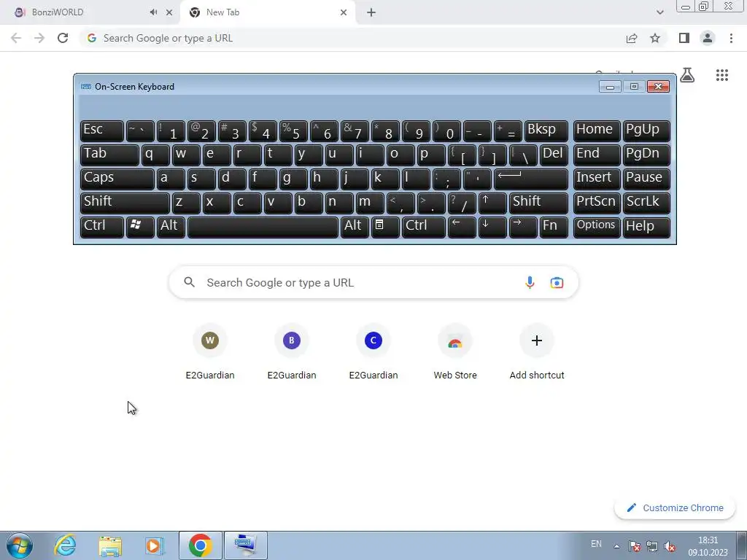This screenshot has height=560, width=747.
Task: Open the Chrome three-dot menu
Action: 731,38
